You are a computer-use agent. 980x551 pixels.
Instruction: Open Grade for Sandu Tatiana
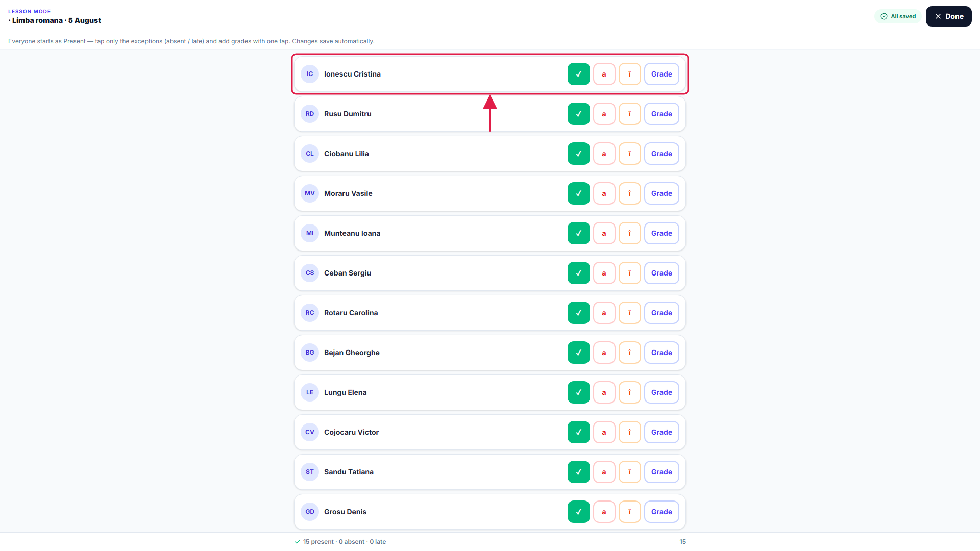(x=661, y=472)
